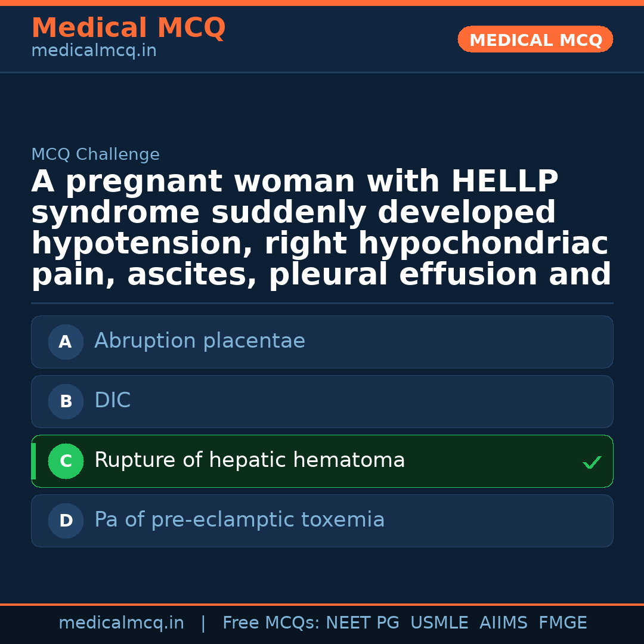644x644 pixels.
Task: Select the 'Rupture of hepatic hematoma' answer text
Action: click(x=249, y=460)
